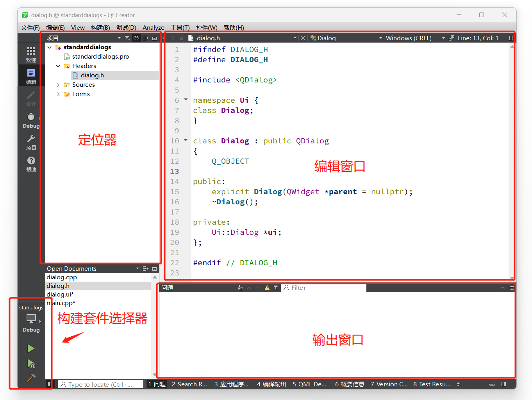Click the file encoding icon beside Line indicator
This screenshot has width=532, height=400.
click(x=452, y=38)
